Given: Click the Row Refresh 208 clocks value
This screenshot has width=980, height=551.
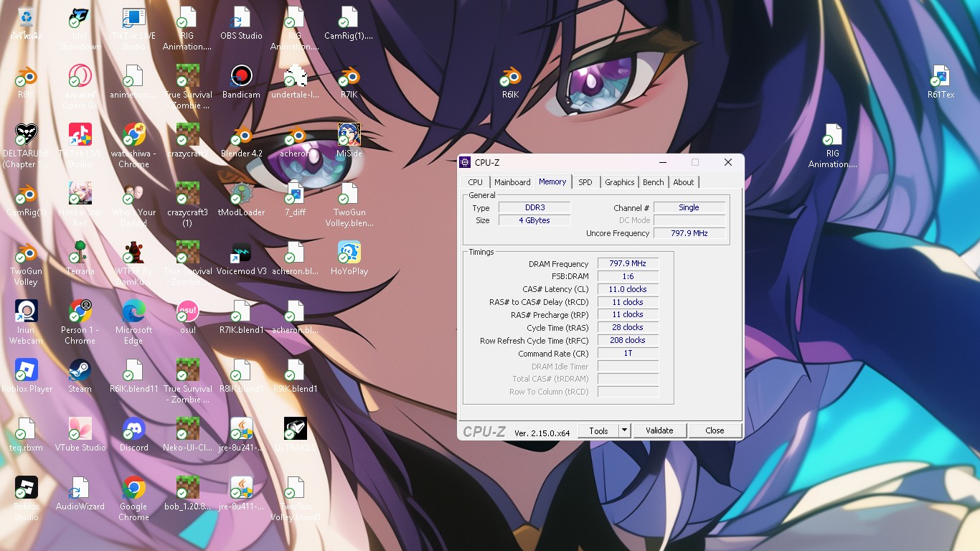Looking at the screenshot, I should click(x=628, y=340).
